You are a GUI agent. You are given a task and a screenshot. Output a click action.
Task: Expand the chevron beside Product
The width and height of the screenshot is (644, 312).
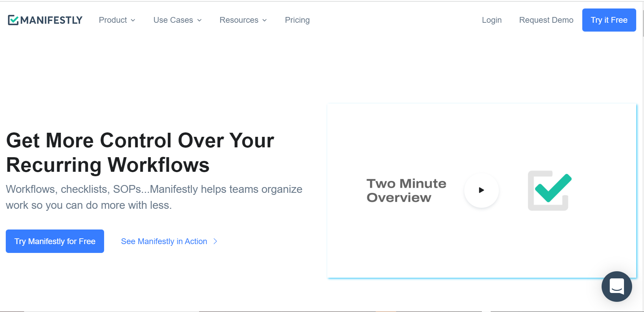(133, 20)
